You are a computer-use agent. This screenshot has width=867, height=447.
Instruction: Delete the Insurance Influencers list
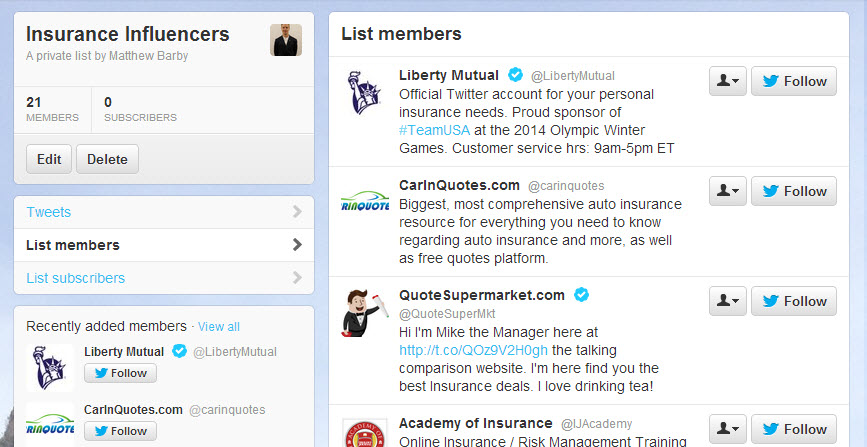(107, 159)
